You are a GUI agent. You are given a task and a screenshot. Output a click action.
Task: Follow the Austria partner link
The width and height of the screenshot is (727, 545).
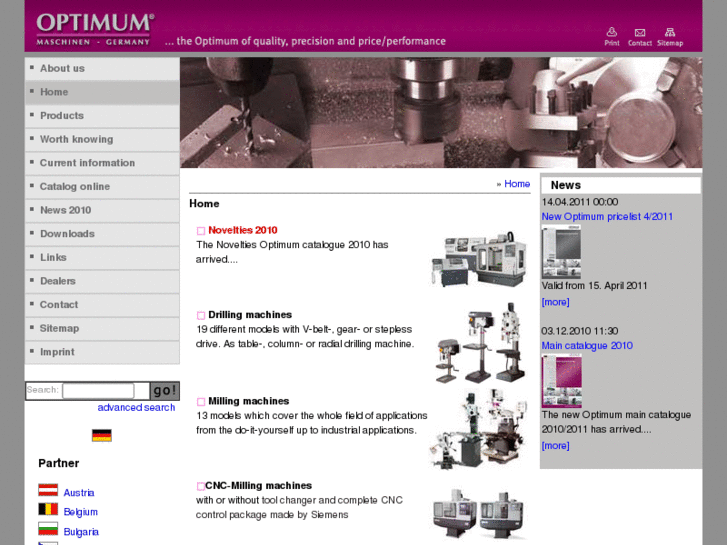tap(79, 493)
